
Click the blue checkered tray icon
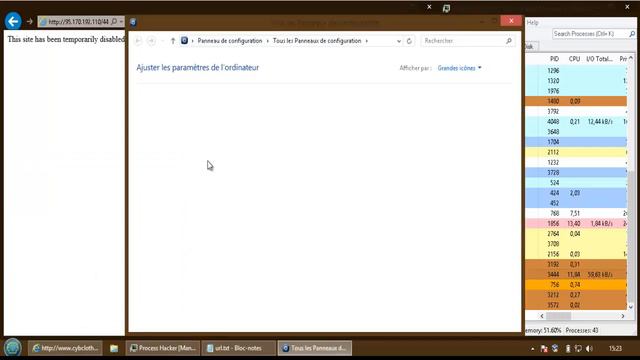point(555,349)
